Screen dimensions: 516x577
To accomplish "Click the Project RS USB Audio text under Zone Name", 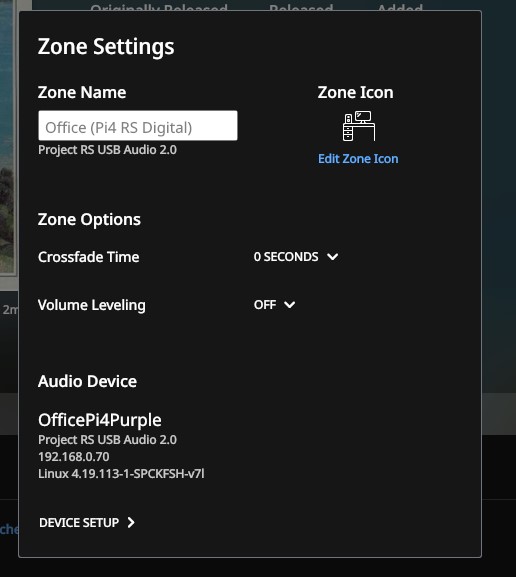I will (x=107, y=150).
